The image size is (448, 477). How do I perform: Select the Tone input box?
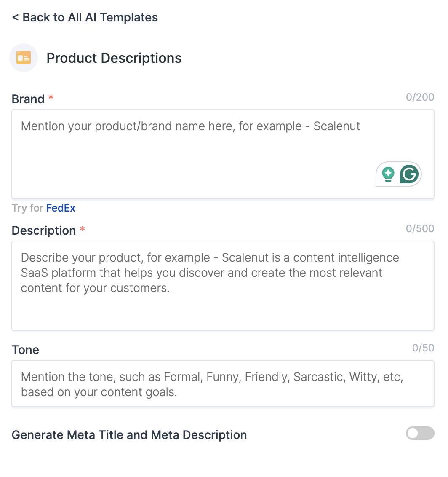pyautogui.click(x=223, y=383)
